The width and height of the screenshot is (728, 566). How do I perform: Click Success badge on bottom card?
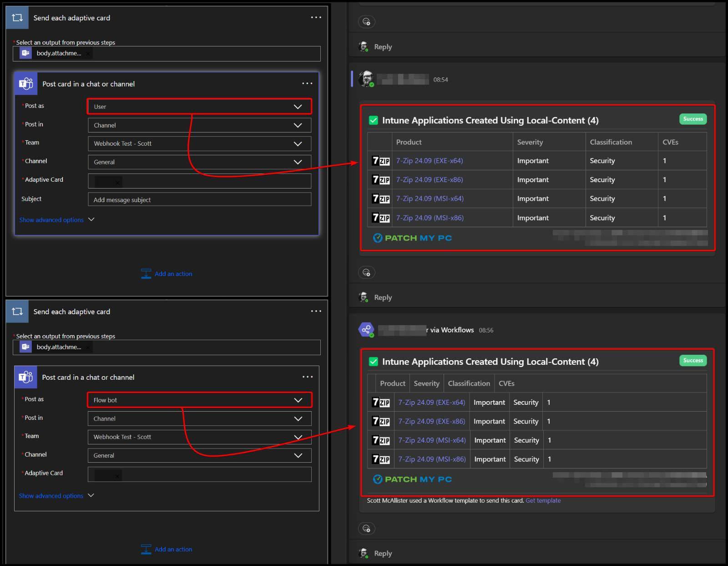pyautogui.click(x=693, y=360)
